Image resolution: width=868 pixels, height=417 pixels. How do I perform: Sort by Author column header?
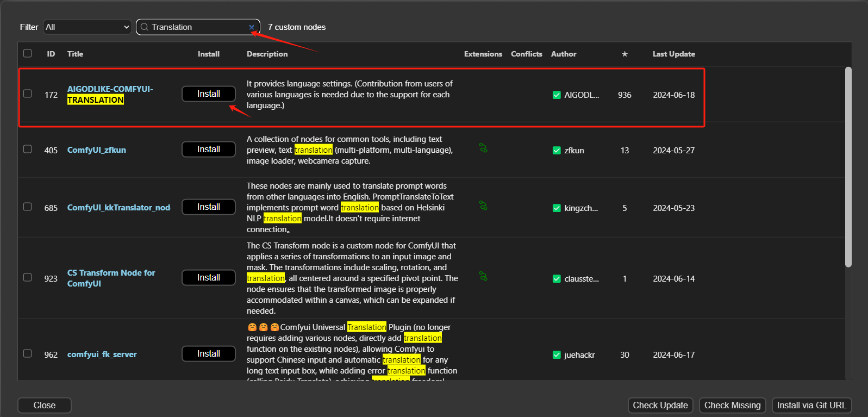click(x=564, y=54)
